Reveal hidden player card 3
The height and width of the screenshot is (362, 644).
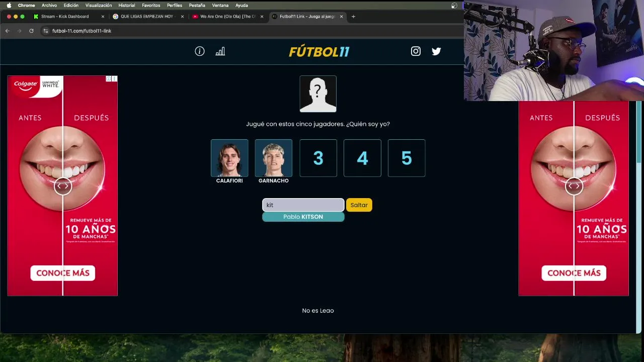pyautogui.click(x=318, y=158)
